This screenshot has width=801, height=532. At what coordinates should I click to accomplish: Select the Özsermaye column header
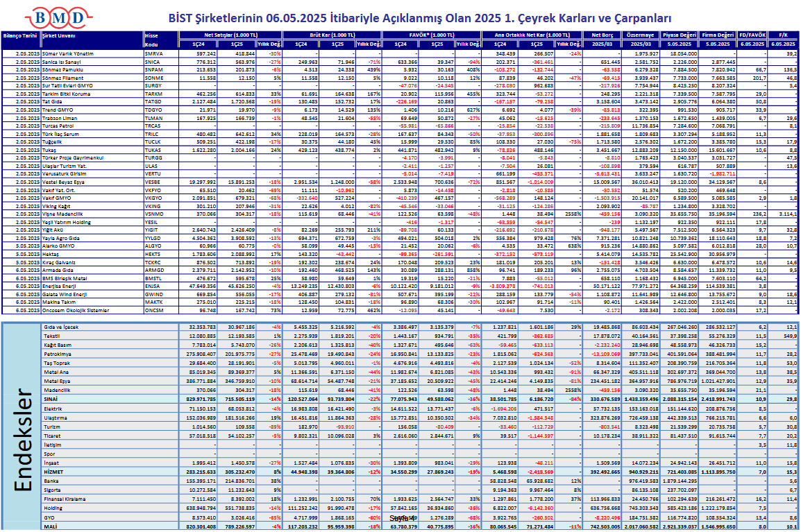point(640,35)
